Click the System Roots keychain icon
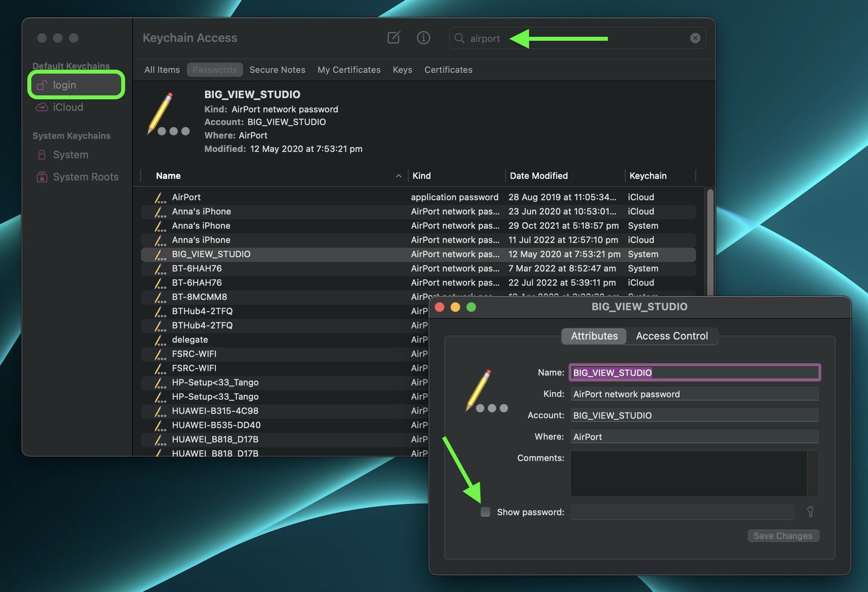868x592 pixels. tap(41, 177)
